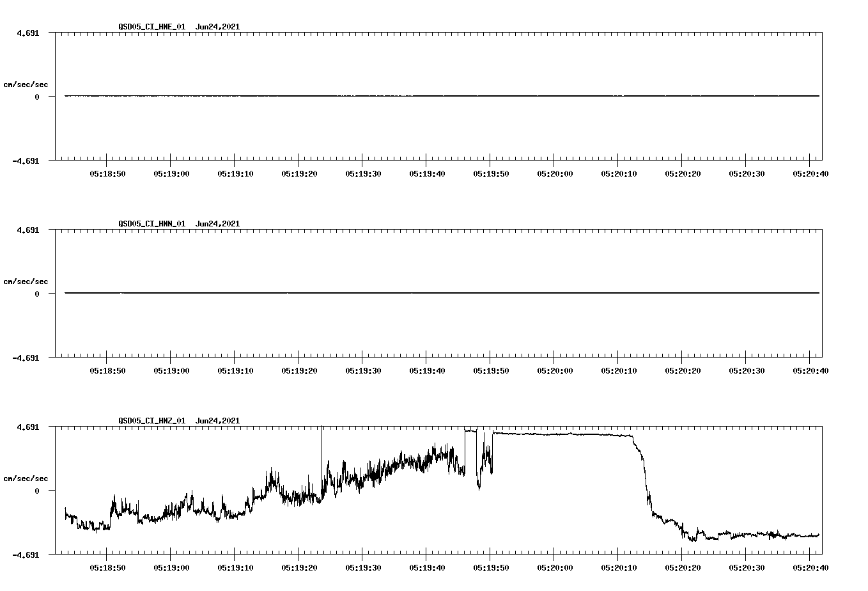
Task: Click the flat HNE trace line
Action: 442,96
